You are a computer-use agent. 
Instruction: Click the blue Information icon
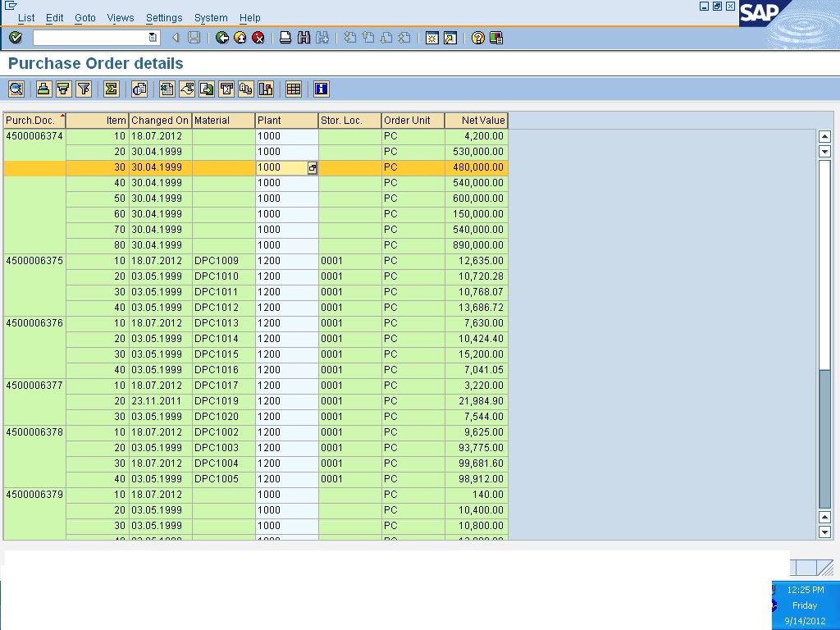click(321, 89)
